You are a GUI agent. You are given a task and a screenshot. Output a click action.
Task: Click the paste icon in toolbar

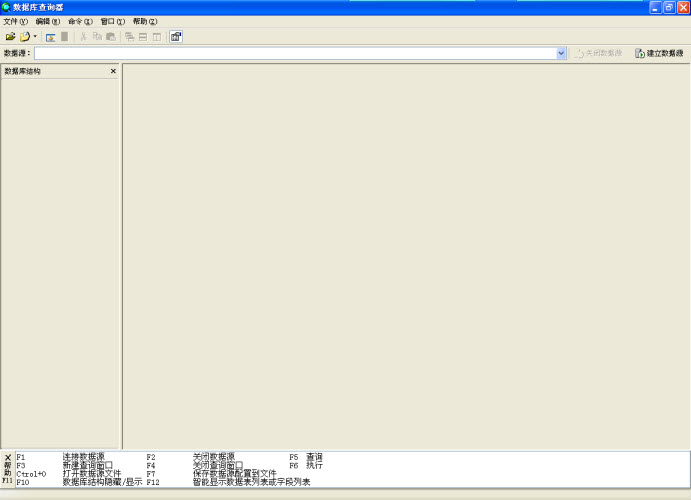tap(110, 36)
